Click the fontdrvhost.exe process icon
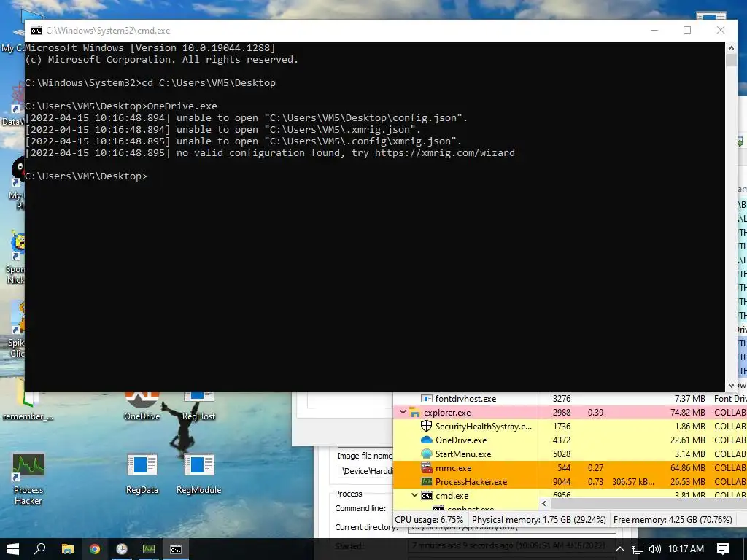This screenshot has width=747, height=560. click(x=426, y=399)
